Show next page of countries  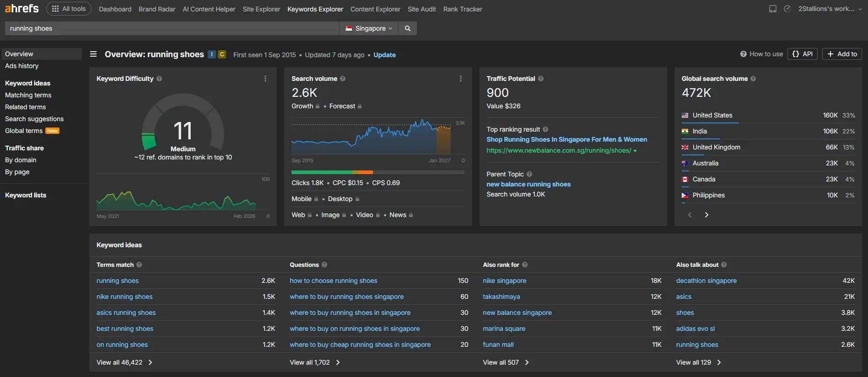[706, 215]
